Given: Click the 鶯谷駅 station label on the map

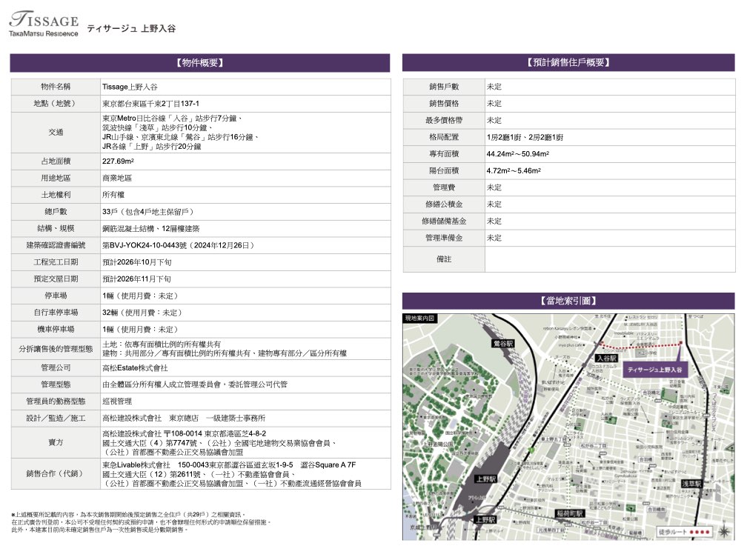Looking at the screenshot, I should click(503, 344).
